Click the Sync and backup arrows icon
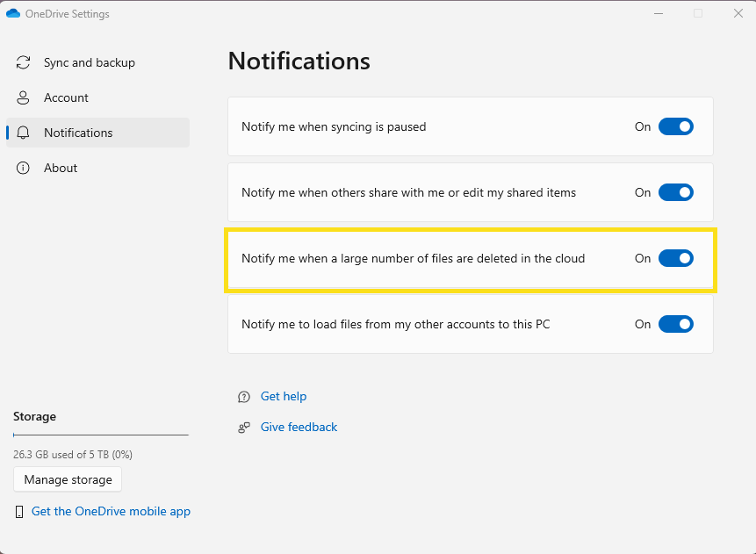756x554 pixels. point(23,62)
